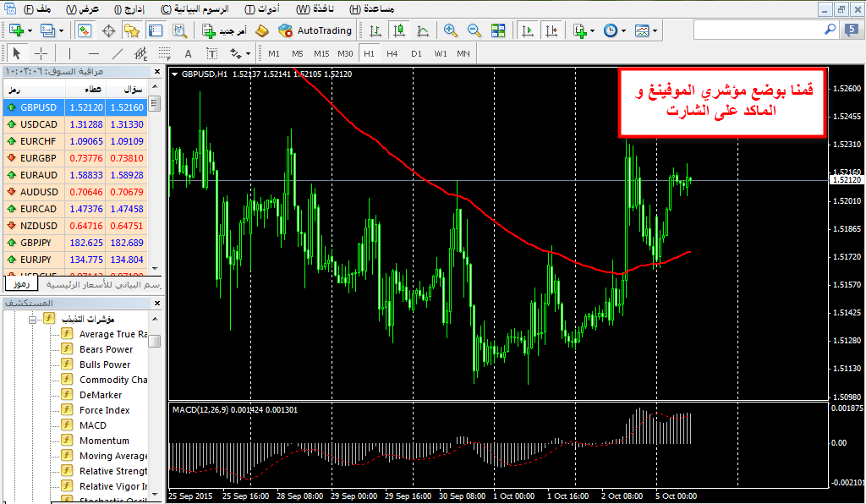This screenshot has width=866, height=504.
Task: Set timeframe to D1
Action: click(416, 53)
